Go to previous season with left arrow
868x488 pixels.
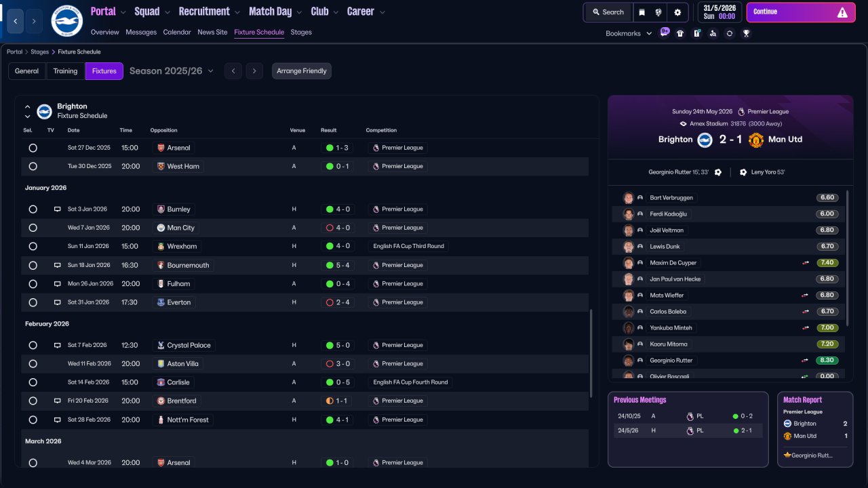233,71
